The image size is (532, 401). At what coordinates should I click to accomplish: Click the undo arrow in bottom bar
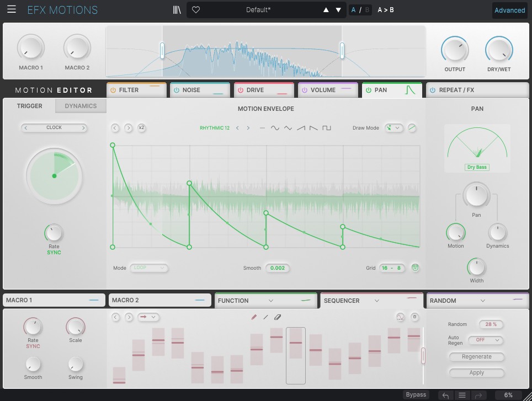[x=445, y=395]
